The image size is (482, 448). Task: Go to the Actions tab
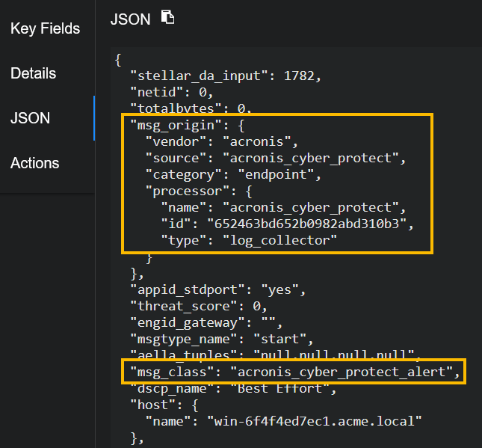(34, 163)
